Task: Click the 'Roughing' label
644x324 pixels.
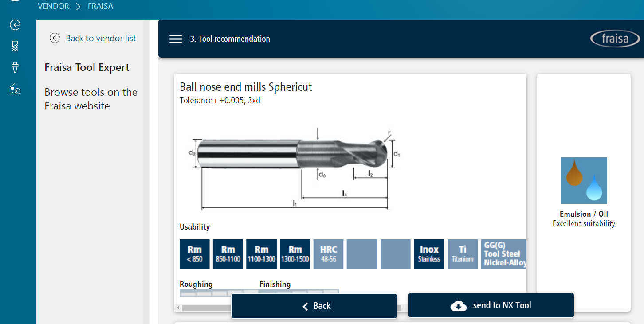Action: click(x=196, y=284)
